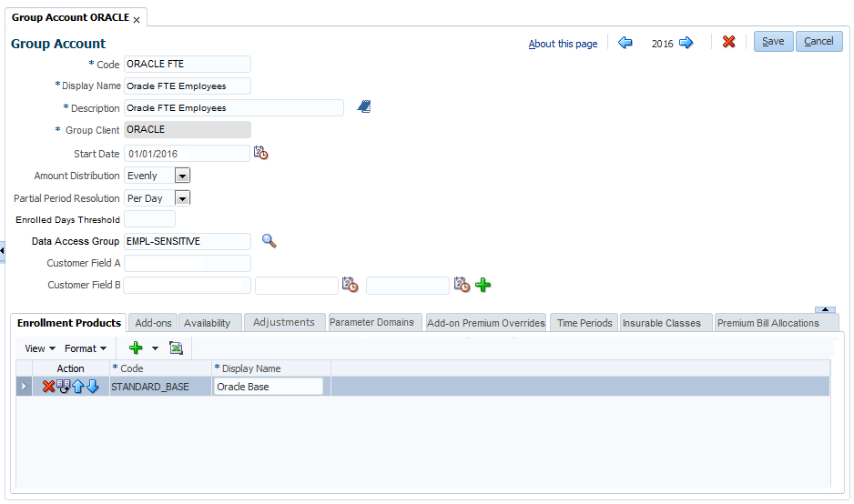Close the Group Account ORACLE tab
This screenshot has width=854, height=504.
137,20
